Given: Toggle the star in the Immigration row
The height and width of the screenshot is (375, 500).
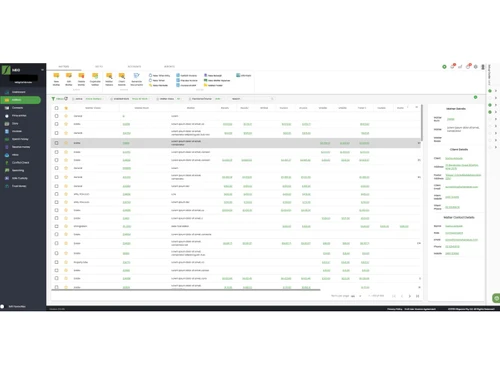Looking at the screenshot, I should tap(66, 226).
